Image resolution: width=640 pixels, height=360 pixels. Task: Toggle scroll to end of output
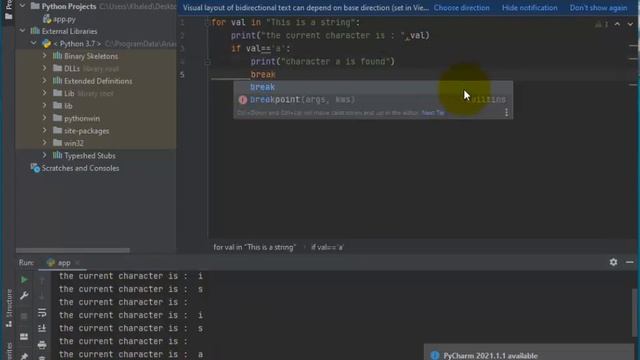click(42, 329)
